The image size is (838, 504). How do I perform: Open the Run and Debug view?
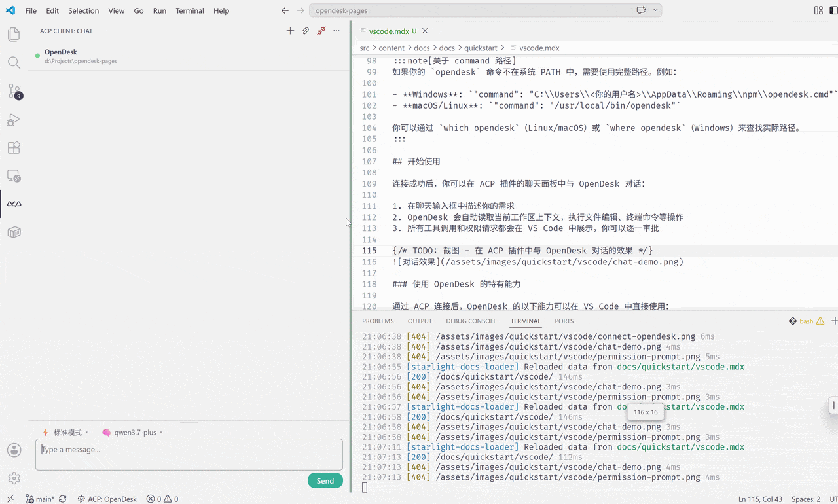pyautogui.click(x=14, y=120)
